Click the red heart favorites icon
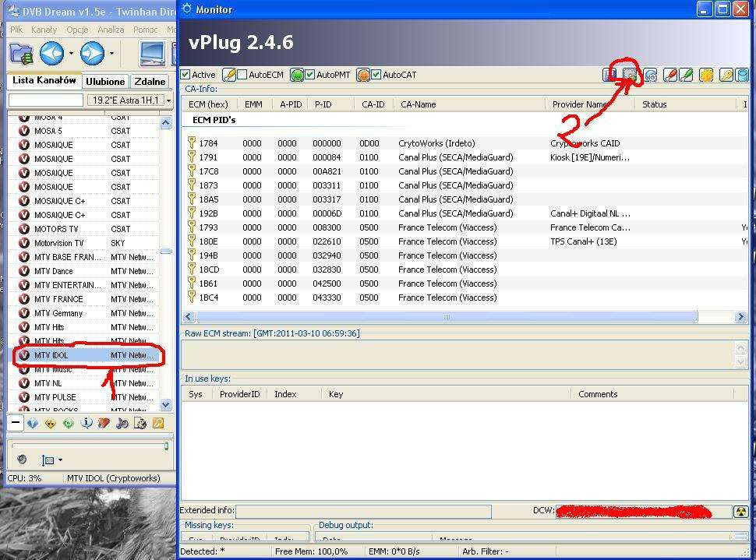The image size is (756, 560). click(x=104, y=423)
